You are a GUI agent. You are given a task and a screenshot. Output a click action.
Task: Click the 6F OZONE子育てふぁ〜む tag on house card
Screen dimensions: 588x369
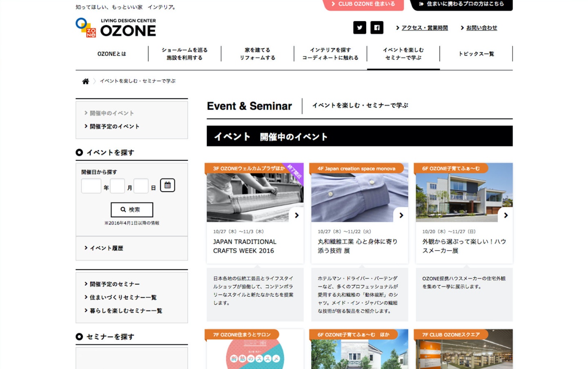pyautogui.click(x=451, y=169)
